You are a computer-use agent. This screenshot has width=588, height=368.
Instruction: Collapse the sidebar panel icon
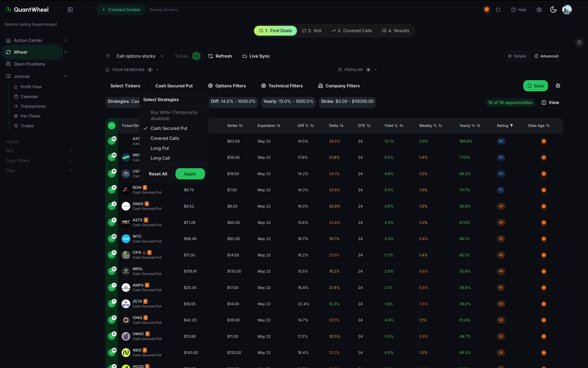point(70,10)
